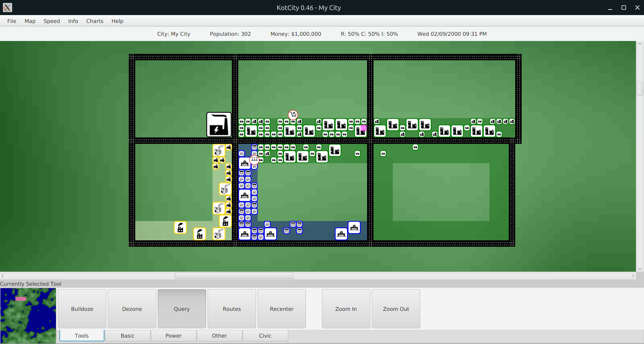The image size is (644, 344).
Task: Open the File menu
Action: point(11,21)
